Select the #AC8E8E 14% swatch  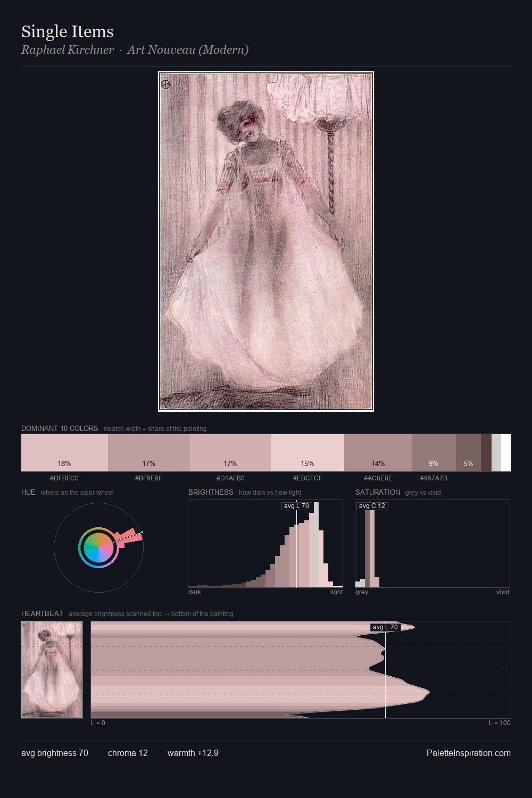[378, 453]
